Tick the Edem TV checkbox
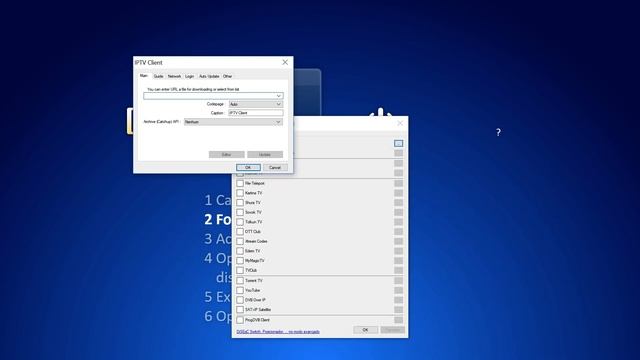 click(x=240, y=251)
